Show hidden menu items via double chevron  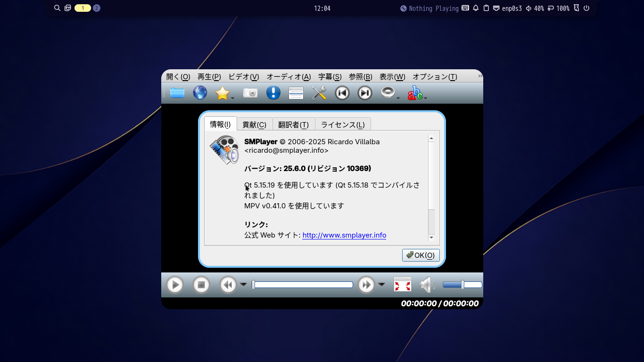coord(480,76)
